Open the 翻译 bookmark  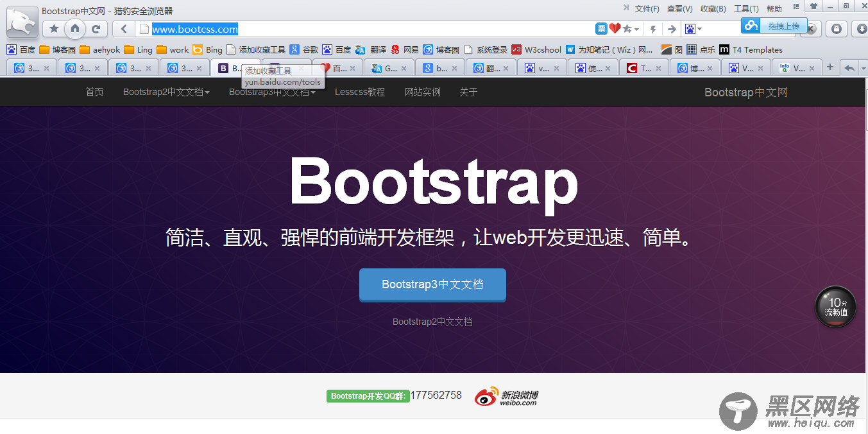pos(370,49)
